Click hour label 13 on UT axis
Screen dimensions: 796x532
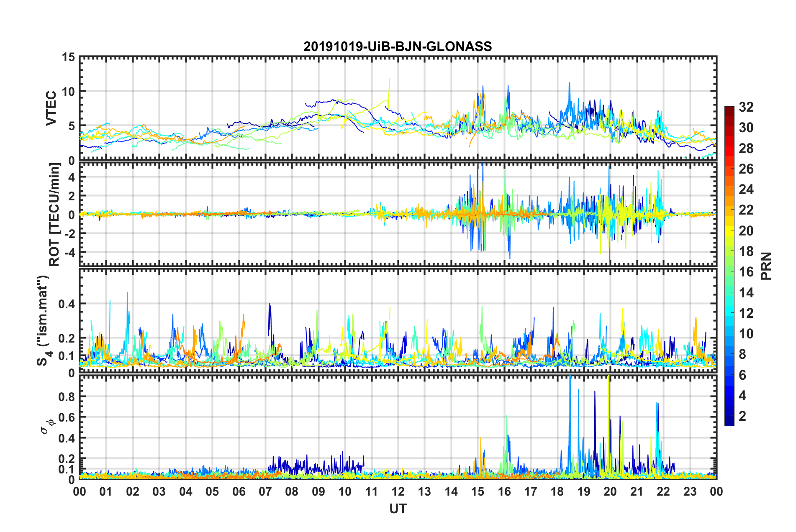424,491
